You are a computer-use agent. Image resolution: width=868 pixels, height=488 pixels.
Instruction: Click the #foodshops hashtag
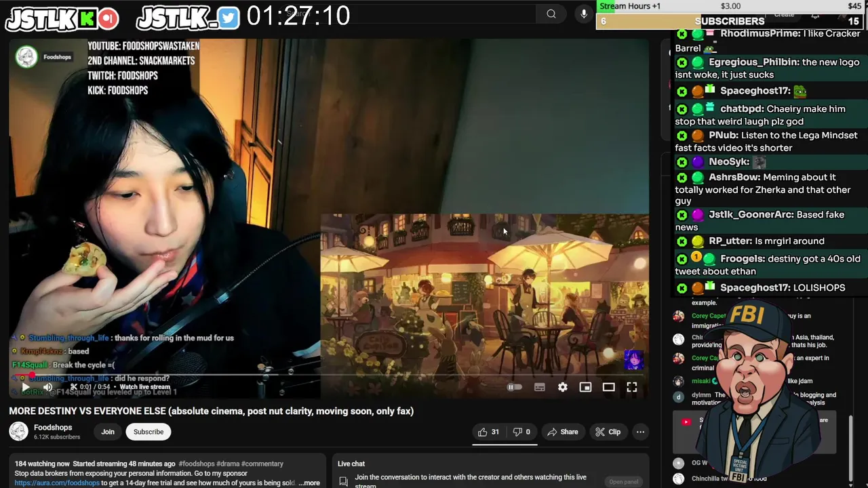(197, 464)
